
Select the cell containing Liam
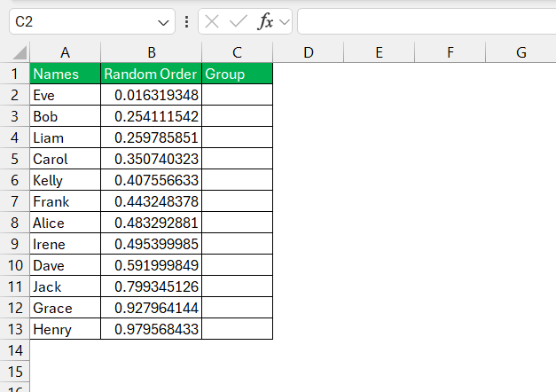pos(66,137)
